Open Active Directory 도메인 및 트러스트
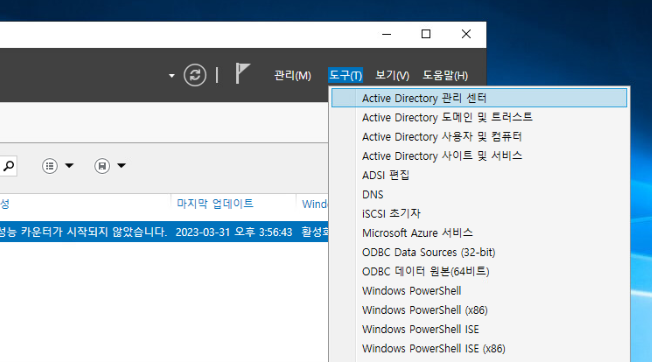The height and width of the screenshot is (362, 652). (479, 118)
